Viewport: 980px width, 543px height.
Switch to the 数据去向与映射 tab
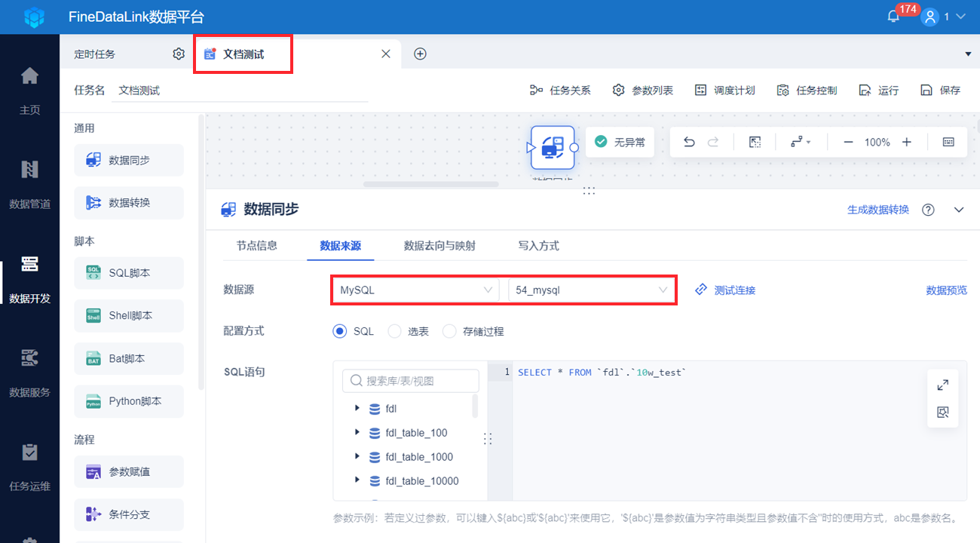pyautogui.click(x=439, y=246)
